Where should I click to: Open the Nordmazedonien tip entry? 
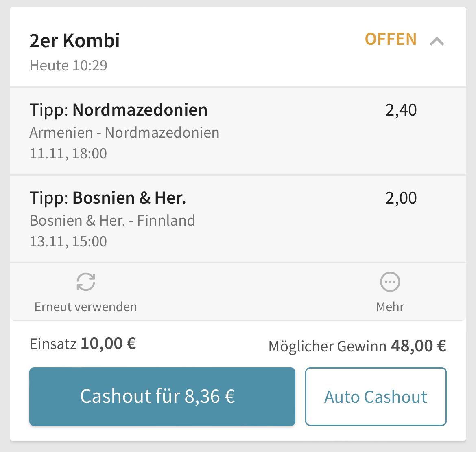coord(238,131)
